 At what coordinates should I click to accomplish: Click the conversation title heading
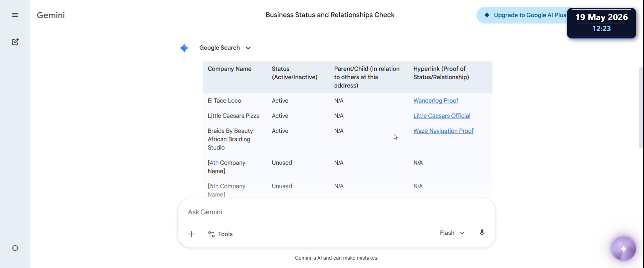[x=330, y=15]
